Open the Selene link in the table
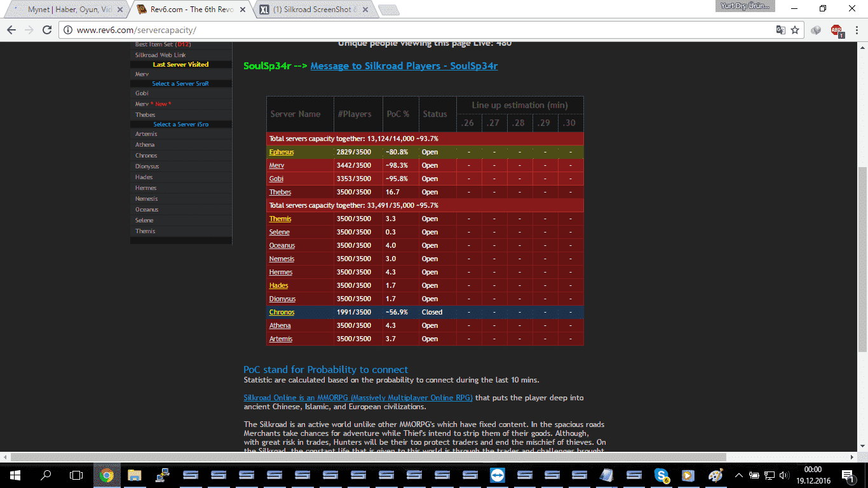The height and width of the screenshot is (488, 868). click(x=279, y=233)
